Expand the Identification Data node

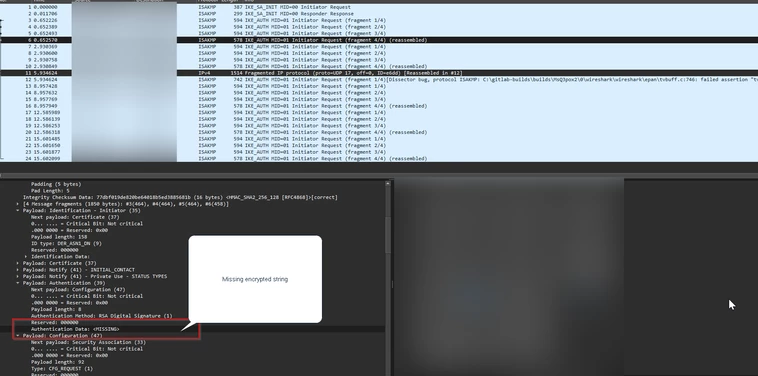tap(26, 257)
